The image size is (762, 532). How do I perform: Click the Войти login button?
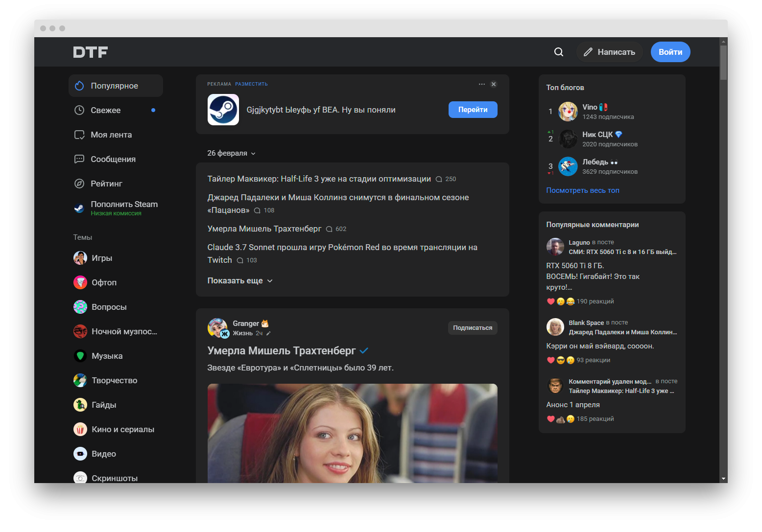[670, 52]
